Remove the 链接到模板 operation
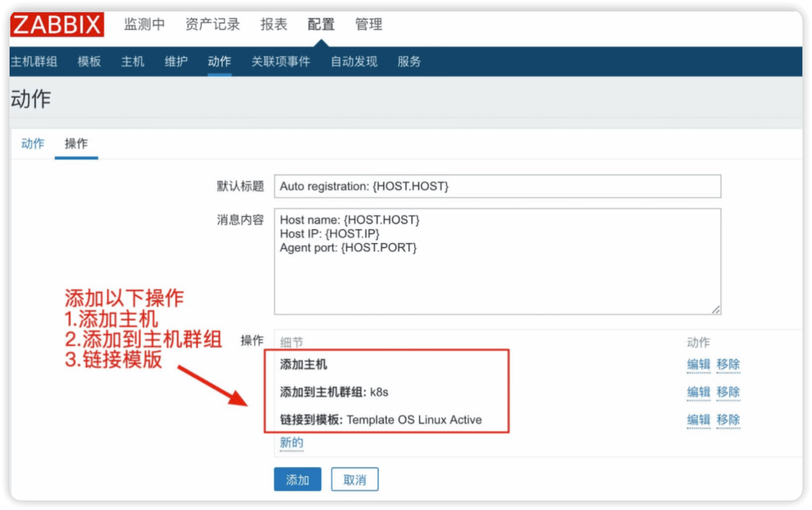This screenshot has width=812, height=510. (x=728, y=420)
